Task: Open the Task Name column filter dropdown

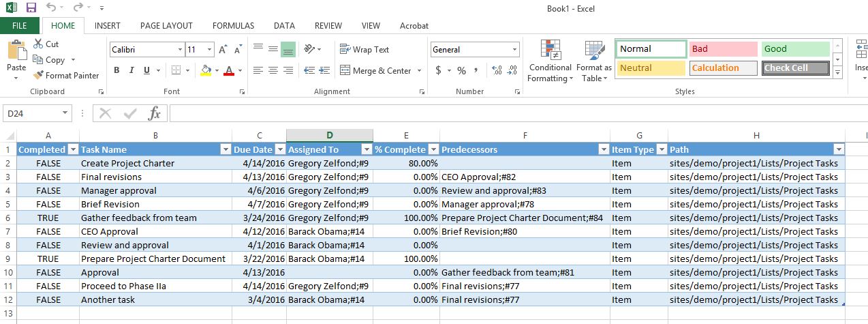Action: [x=226, y=149]
